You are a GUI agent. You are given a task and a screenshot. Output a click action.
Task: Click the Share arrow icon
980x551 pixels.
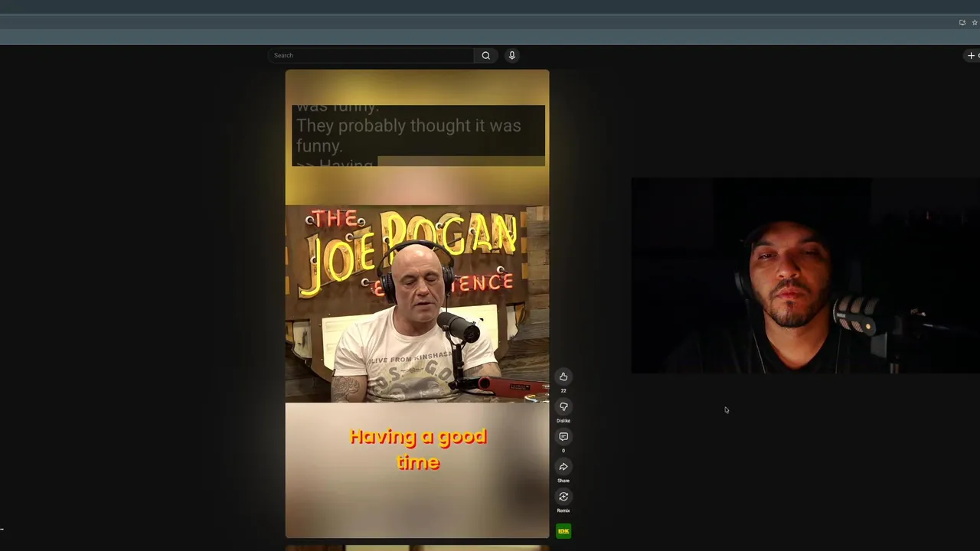[x=563, y=467]
